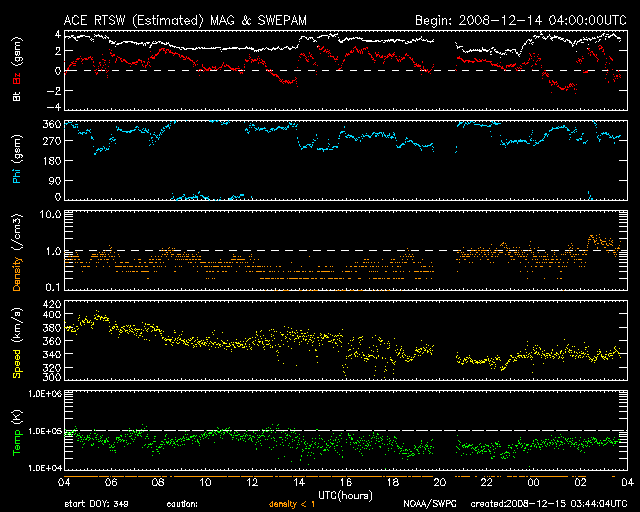640x512 pixels.
Task: Click the orange 'density < 1' legend text
Action: [291, 504]
